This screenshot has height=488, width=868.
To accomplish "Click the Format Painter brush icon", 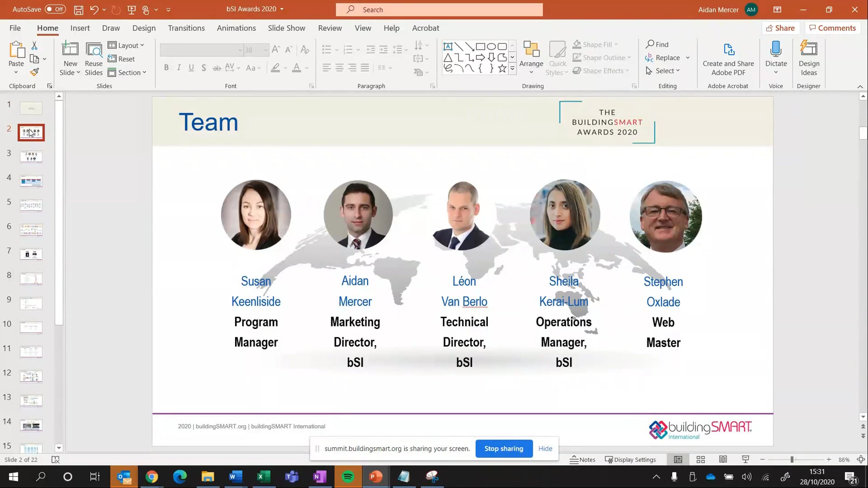I will [34, 72].
